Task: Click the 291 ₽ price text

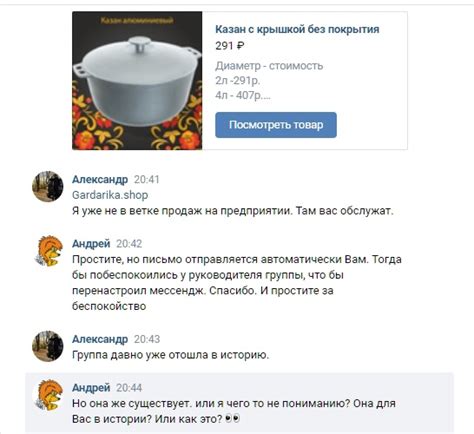Action: point(230,46)
